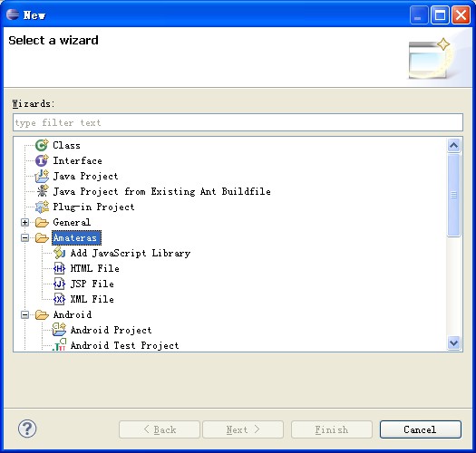The image size is (476, 453).
Task: Click the Ant Buildfile project icon
Action: (43, 191)
